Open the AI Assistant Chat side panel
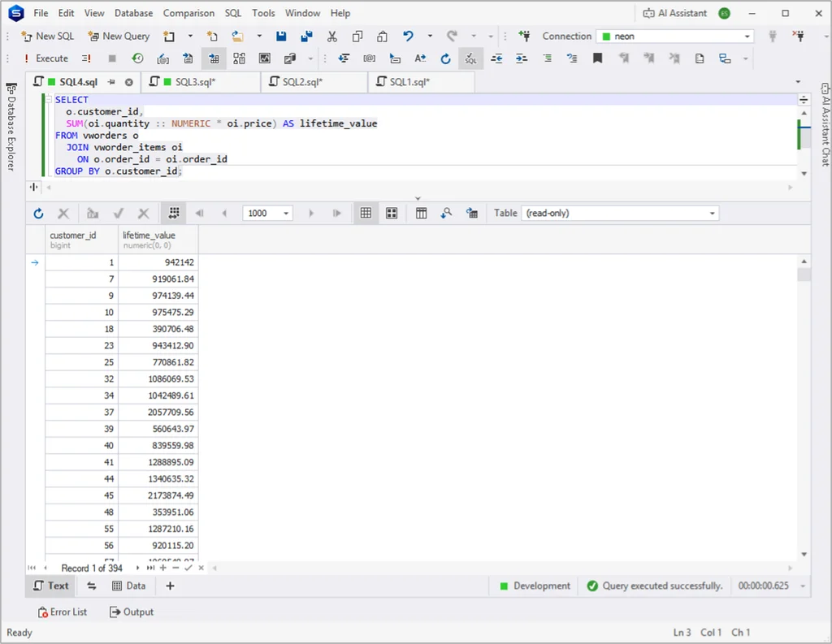 [x=825, y=124]
